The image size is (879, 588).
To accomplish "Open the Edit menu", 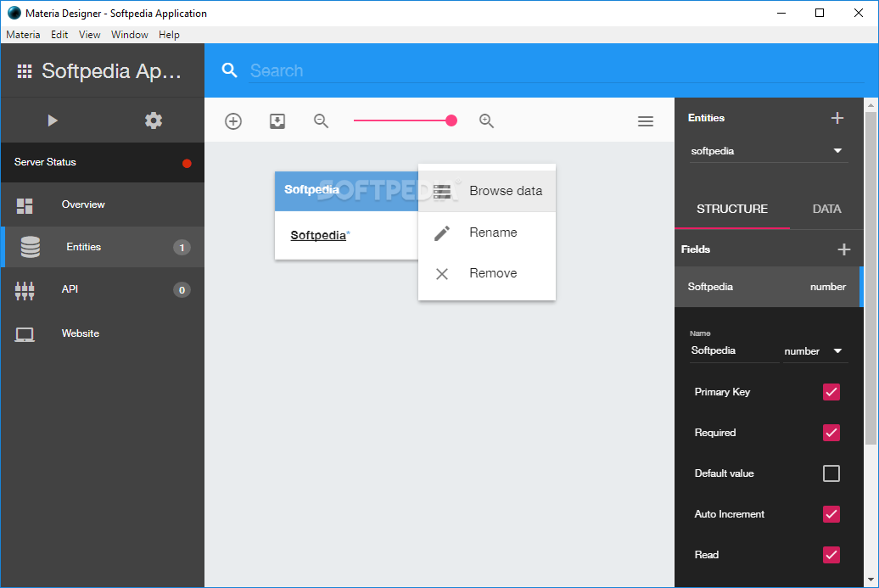I will (59, 35).
